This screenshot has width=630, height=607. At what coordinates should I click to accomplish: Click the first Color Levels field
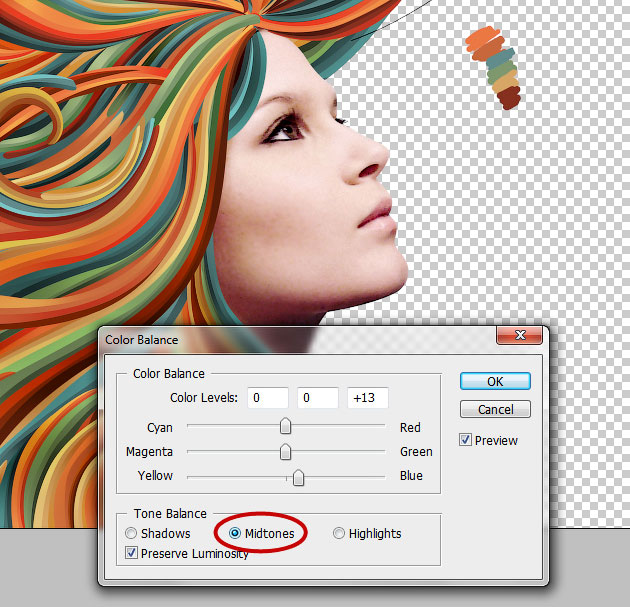268,398
